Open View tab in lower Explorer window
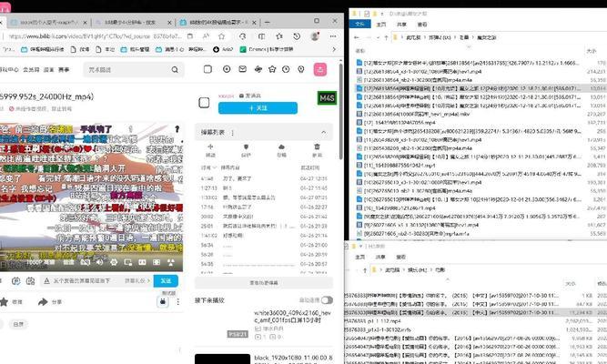Viewport: 607px width, 364px height. [x=400, y=257]
